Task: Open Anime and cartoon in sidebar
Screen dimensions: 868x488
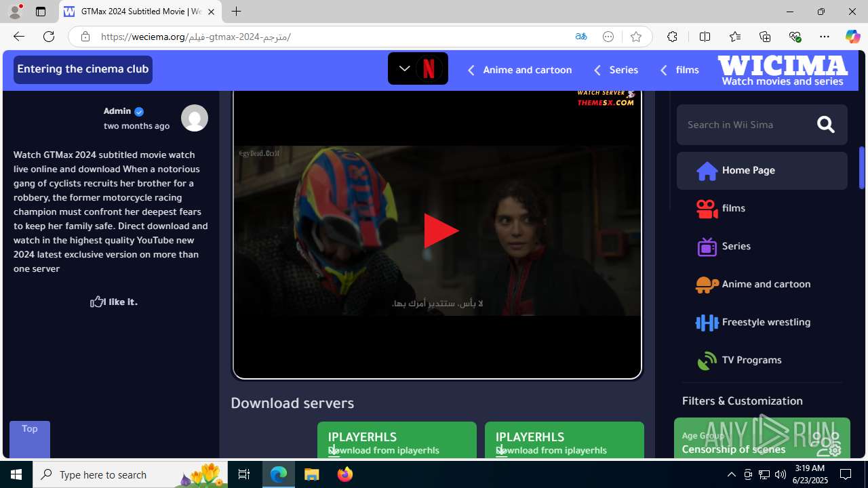Action: tap(762, 284)
